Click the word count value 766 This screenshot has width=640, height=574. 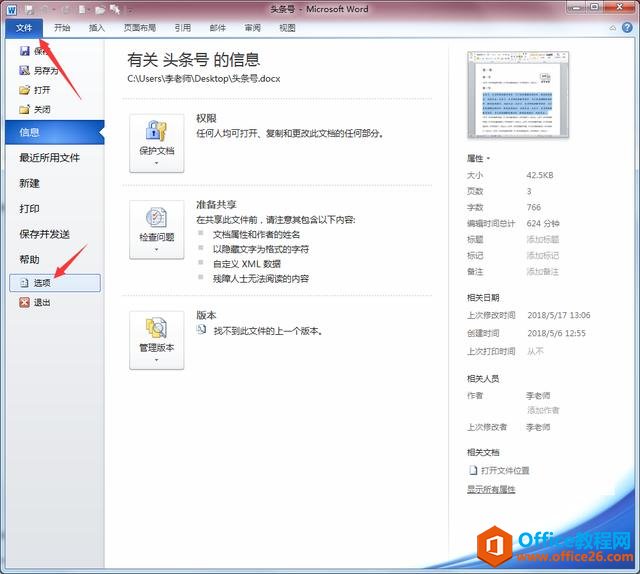pyautogui.click(x=534, y=207)
